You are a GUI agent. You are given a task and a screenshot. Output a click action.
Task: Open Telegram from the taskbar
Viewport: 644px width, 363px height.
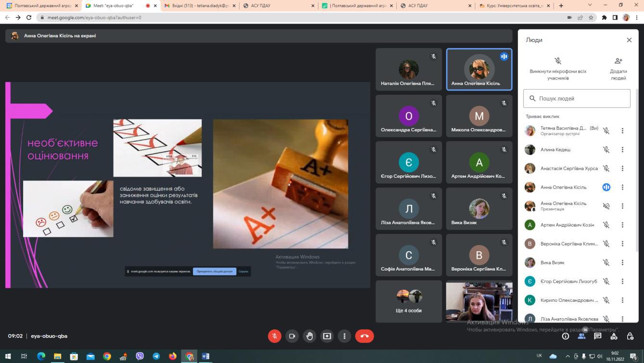[156, 356]
